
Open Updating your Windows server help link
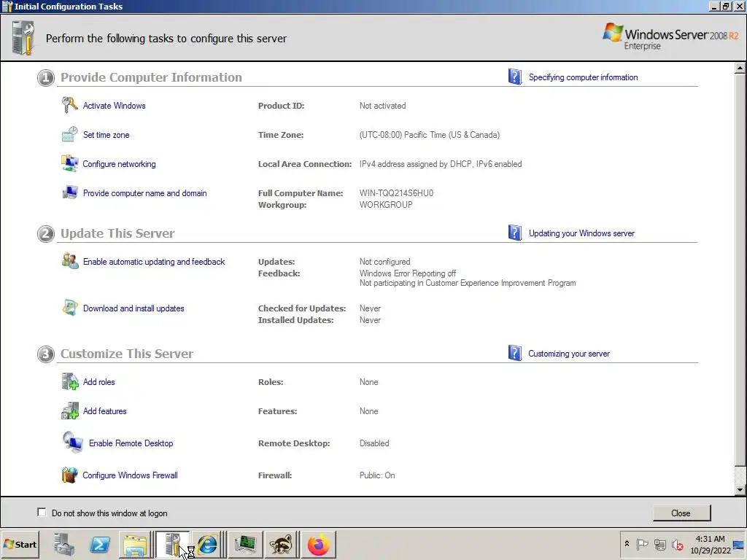point(581,233)
